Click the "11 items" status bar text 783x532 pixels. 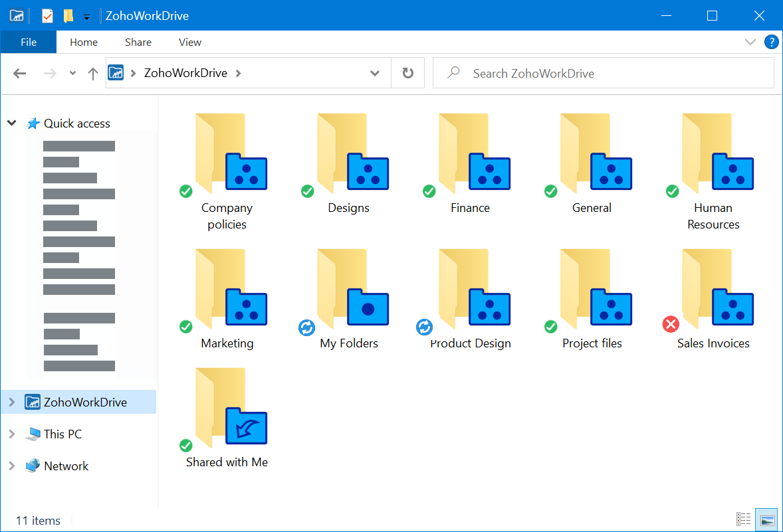click(x=38, y=521)
